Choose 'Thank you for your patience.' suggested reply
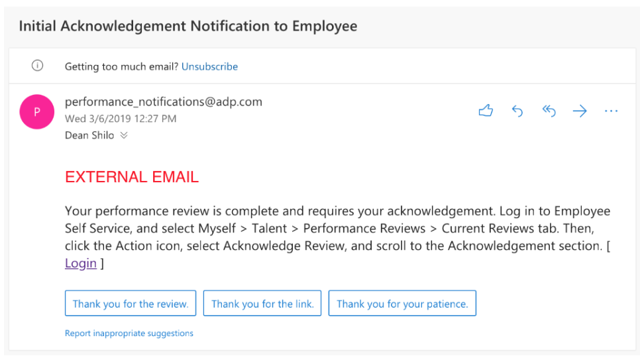 point(403,304)
